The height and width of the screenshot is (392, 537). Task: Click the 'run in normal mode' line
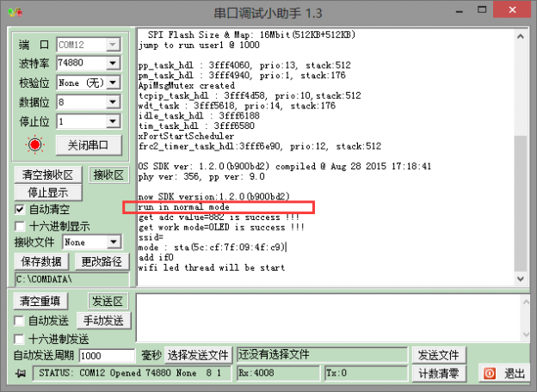[x=184, y=207]
